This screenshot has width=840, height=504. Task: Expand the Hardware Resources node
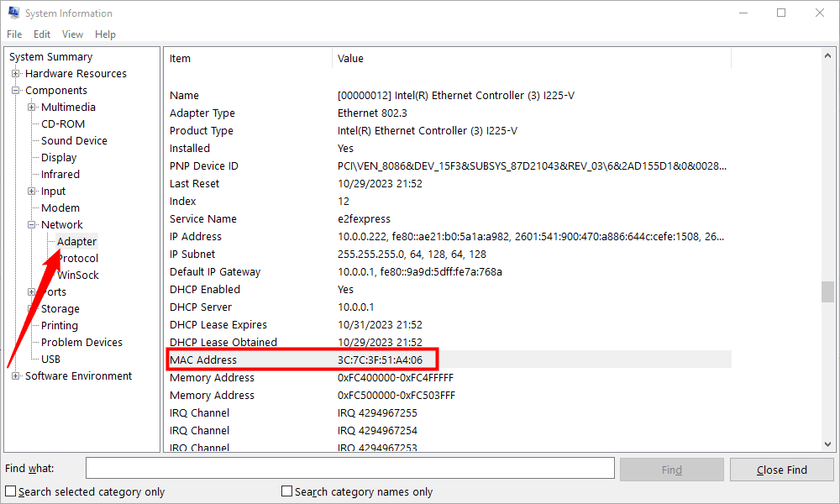click(x=15, y=73)
